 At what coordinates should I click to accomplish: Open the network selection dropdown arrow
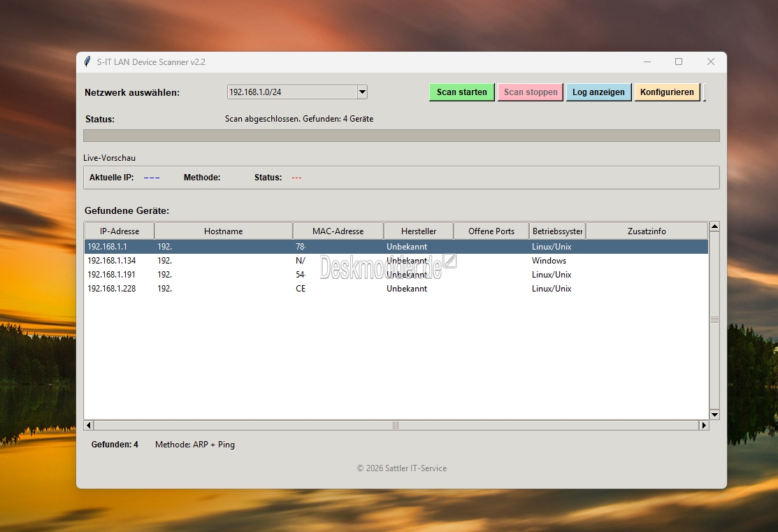click(362, 92)
